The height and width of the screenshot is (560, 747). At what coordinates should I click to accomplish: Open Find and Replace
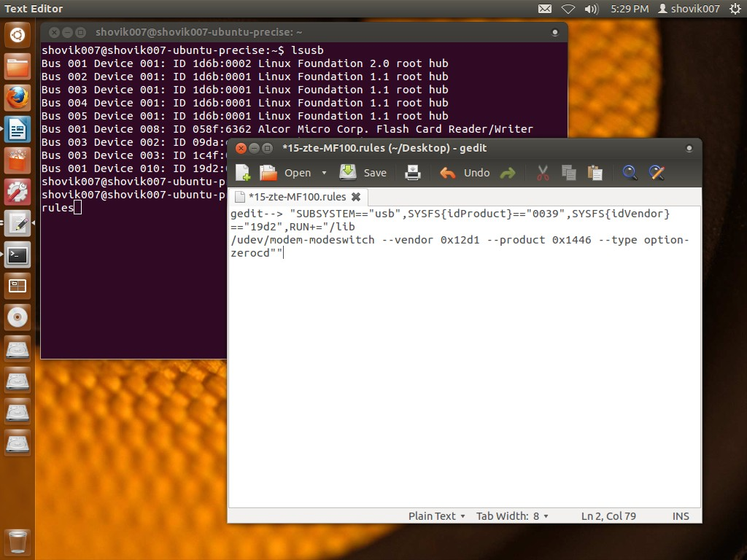click(x=656, y=173)
